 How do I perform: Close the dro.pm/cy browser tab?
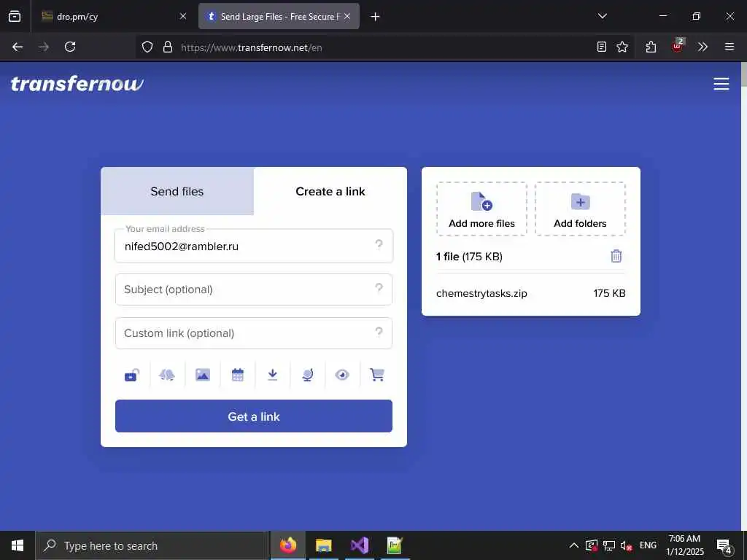coord(183,17)
